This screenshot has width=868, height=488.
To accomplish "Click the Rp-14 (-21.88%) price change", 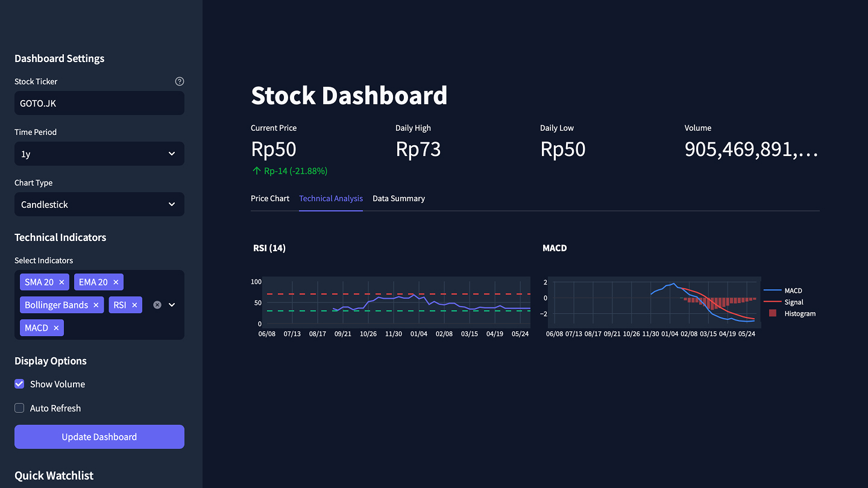I will coord(289,171).
